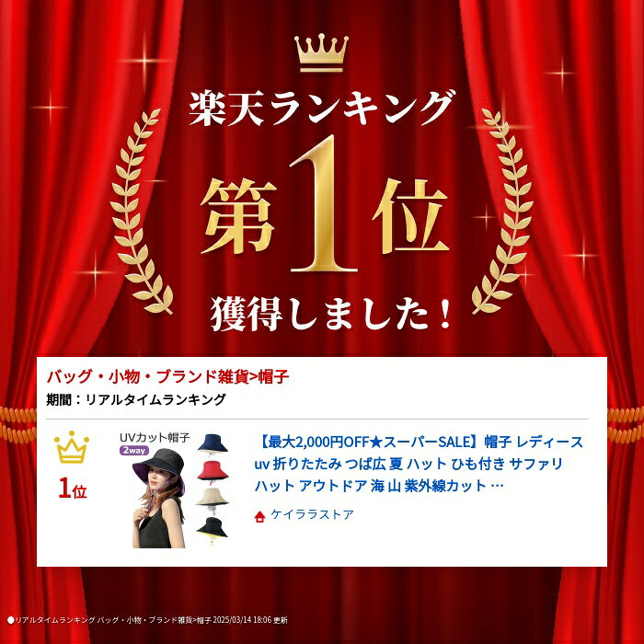
Task: Select the red hat color variant
Action: (213, 471)
